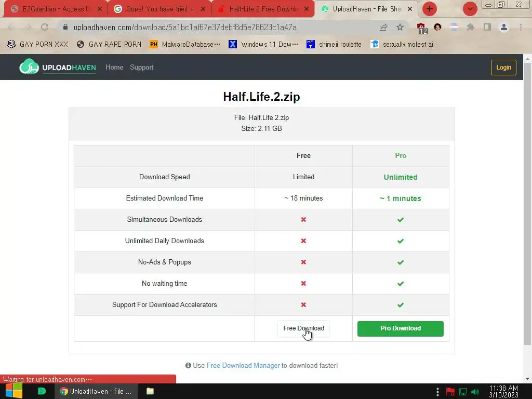Click the Size: 2.11 GB text
The height and width of the screenshot is (399, 532).
pyautogui.click(x=262, y=129)
